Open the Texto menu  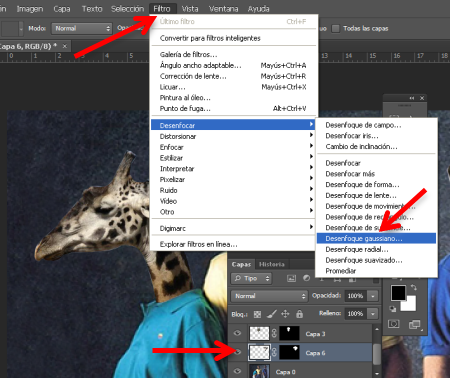(92, 9)
